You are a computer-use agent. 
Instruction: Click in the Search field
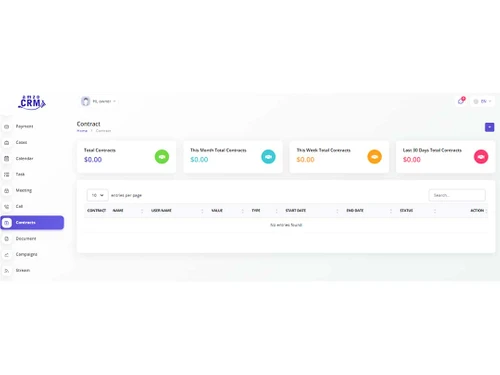coord(457,195)
